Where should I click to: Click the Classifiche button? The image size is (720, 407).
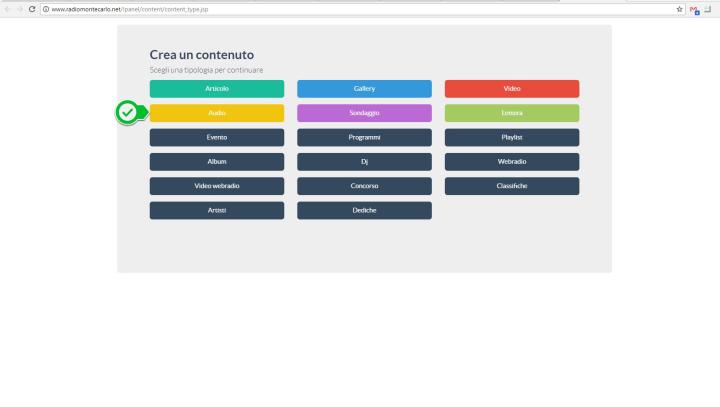(x=512, y=186)
